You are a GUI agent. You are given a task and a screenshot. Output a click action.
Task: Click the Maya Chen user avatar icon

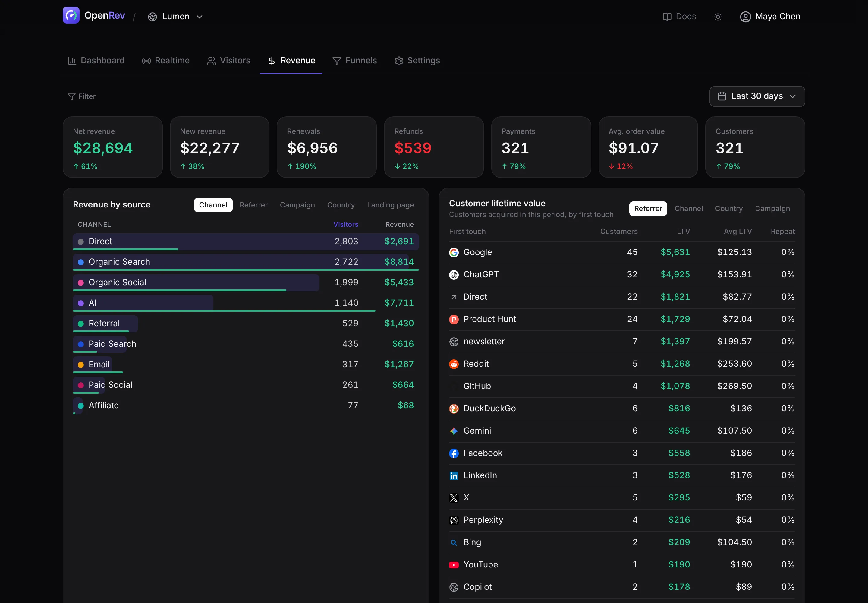[745, 17]
